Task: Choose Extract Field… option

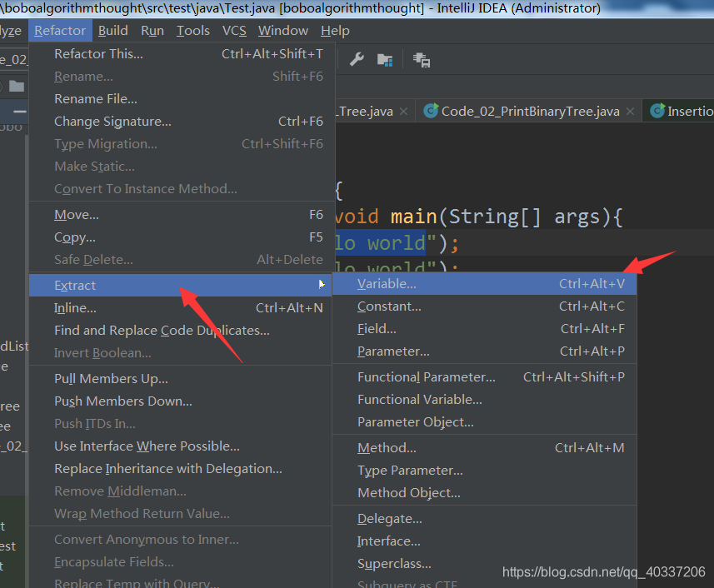Action: pyautogui.click(x=485, y=329)
